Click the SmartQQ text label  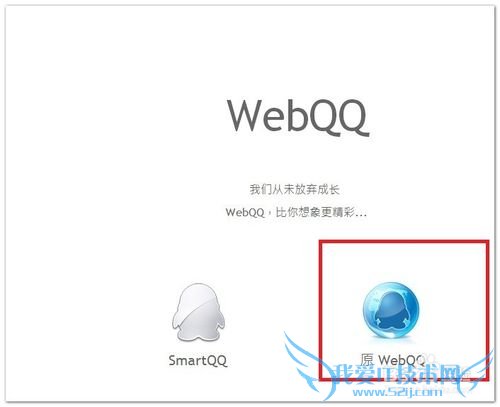coord(198,361)
